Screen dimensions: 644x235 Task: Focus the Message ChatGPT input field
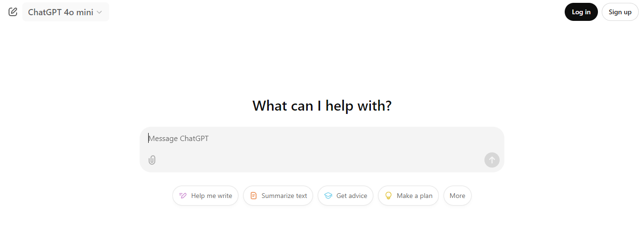point(322,139)
